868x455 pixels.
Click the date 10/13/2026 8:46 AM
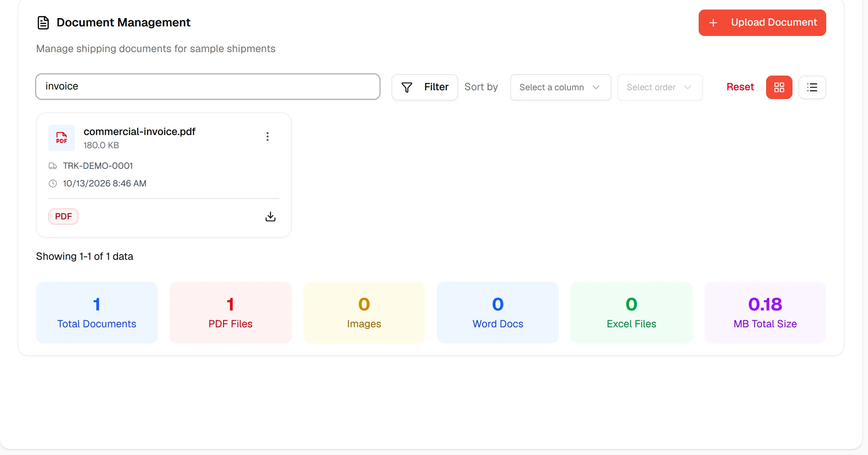click(x=104, y=183)
